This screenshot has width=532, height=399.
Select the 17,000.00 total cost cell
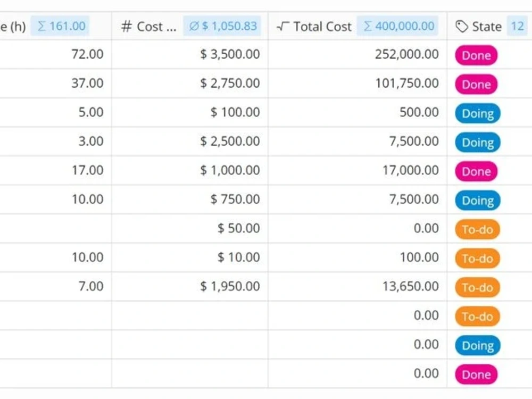[358, 170]
